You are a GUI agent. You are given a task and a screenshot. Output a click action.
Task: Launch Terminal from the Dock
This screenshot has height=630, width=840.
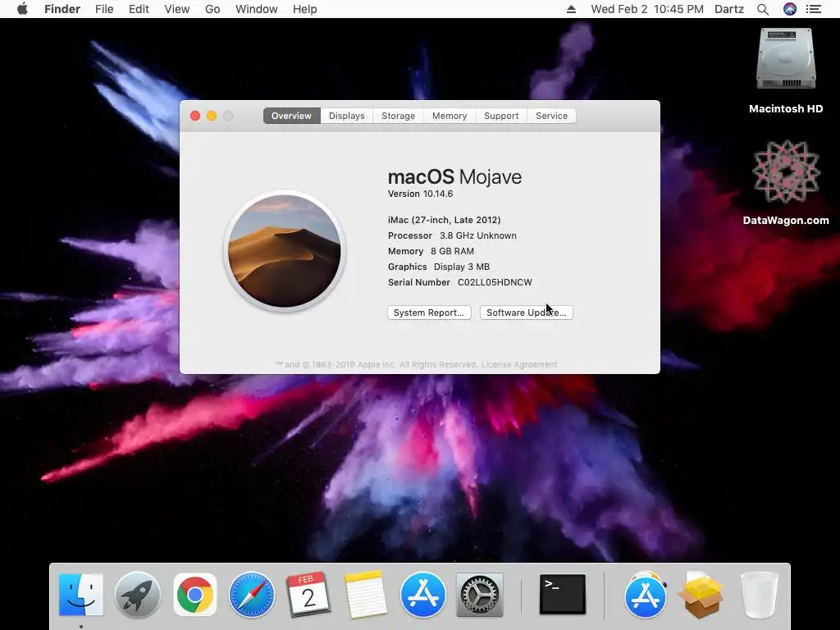[563, 594]
